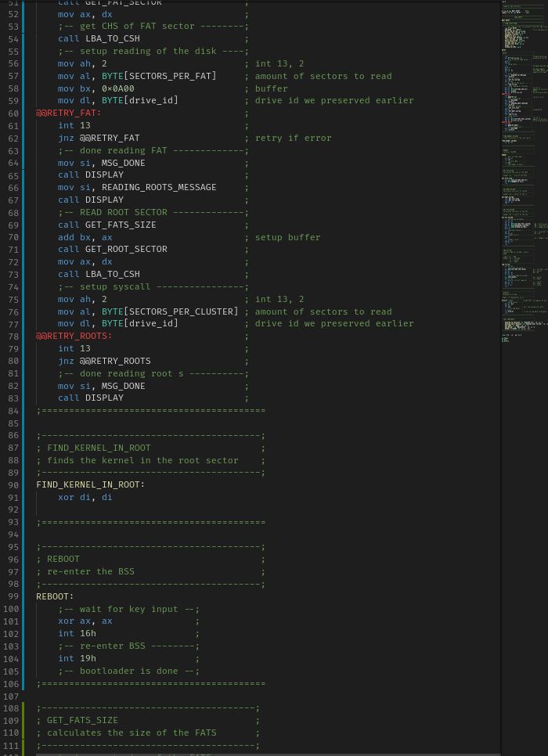Viewport: 548px width, 756px height.
Task: Click blue modified-lines marker beside line 84
Action: 24,410
